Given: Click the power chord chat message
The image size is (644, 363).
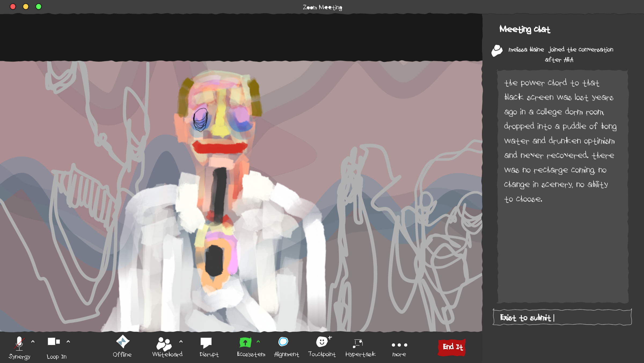Looking at the screenshot, I should 560,141.
